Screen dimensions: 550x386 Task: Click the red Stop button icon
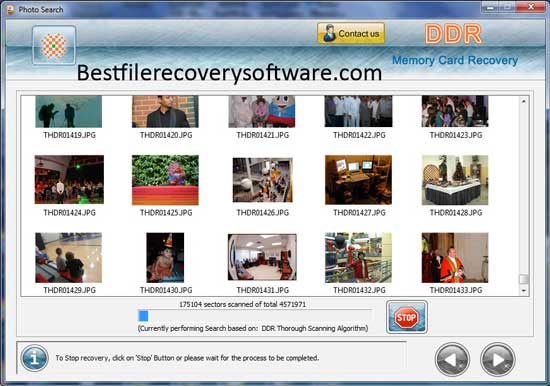407,317
